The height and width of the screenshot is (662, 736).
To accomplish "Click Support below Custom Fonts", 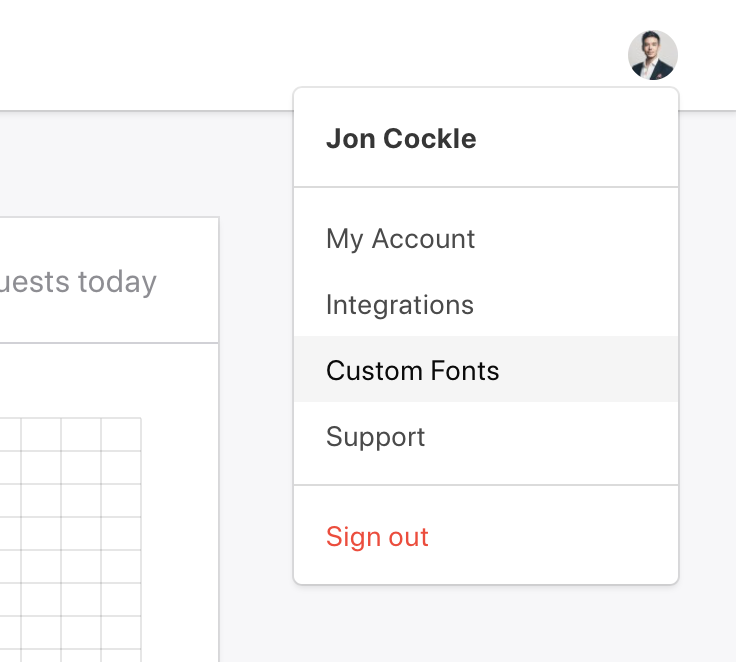I will click(376, 437).
